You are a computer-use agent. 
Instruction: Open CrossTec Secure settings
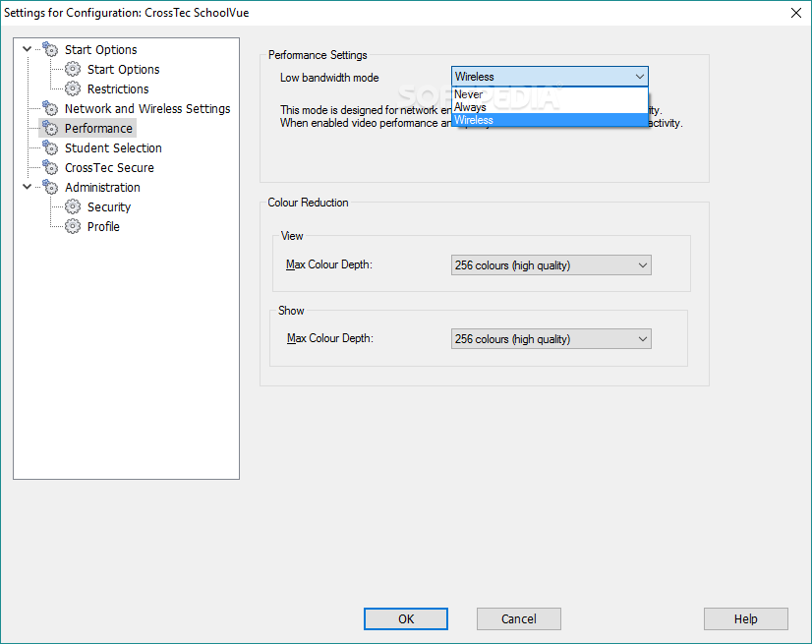pos(109,168)
